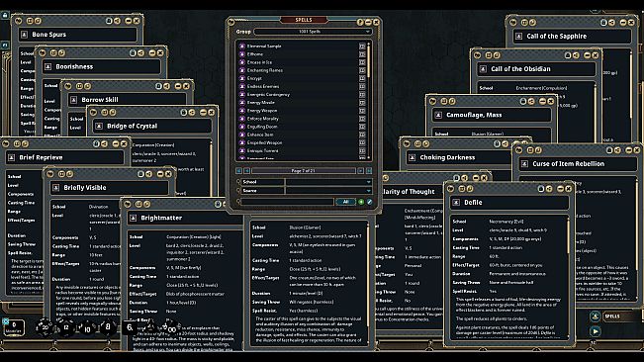Click the Modifier box near the dice
Image resolution: width=644 pixels, height=362 pixels.
[14, 327]
